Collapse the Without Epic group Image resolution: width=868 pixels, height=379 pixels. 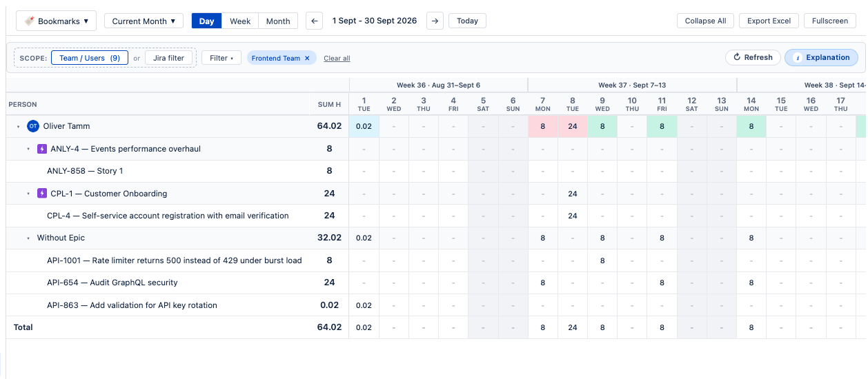(28, 238)
